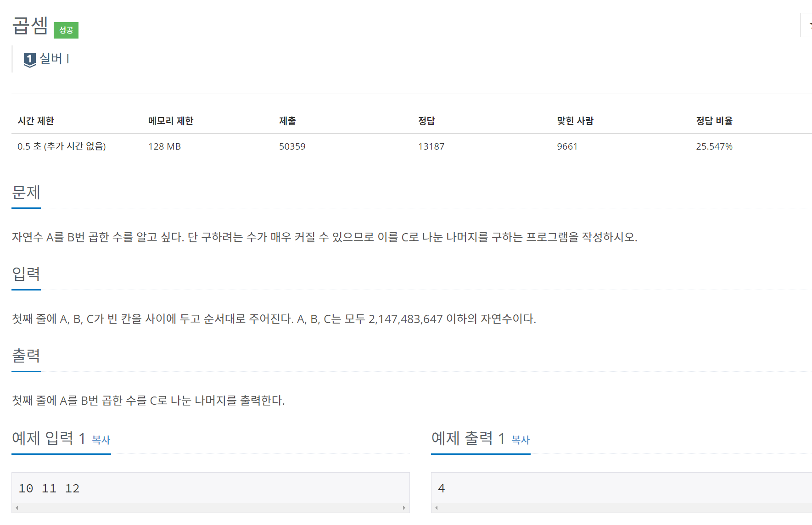812x525 pixels.
Task: Click the horizontal scrollbar track of example input
Action: (x=210, y=508)
